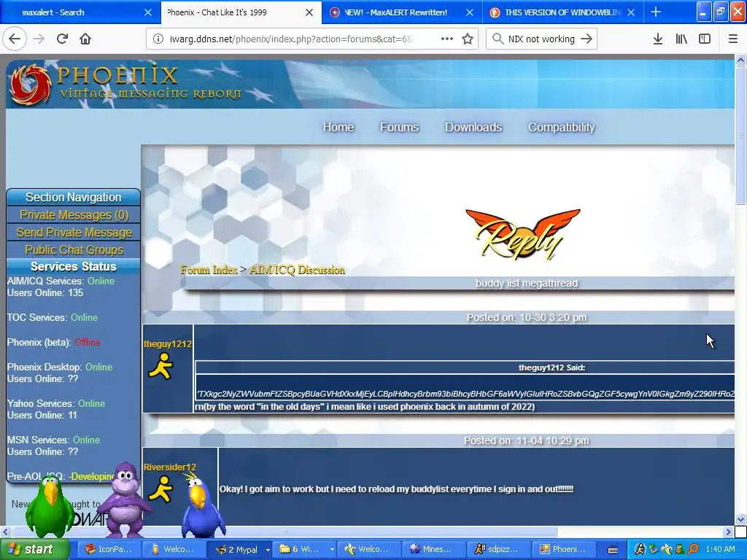Viewport: 747px width, 560px height.
Task: Click the purple Bonzi gorilla character
Action: coord(124,499)
